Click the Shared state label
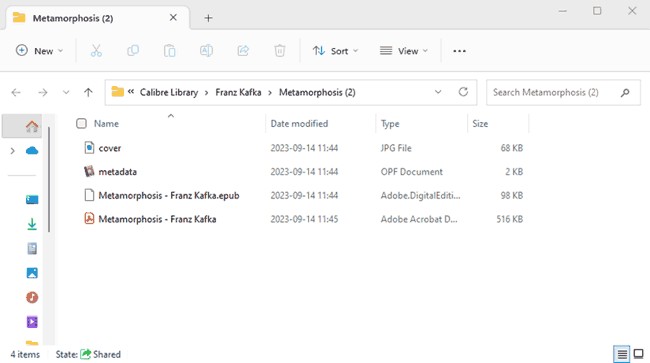The width and height of the screenshot is (650, 363). point(107,354)
